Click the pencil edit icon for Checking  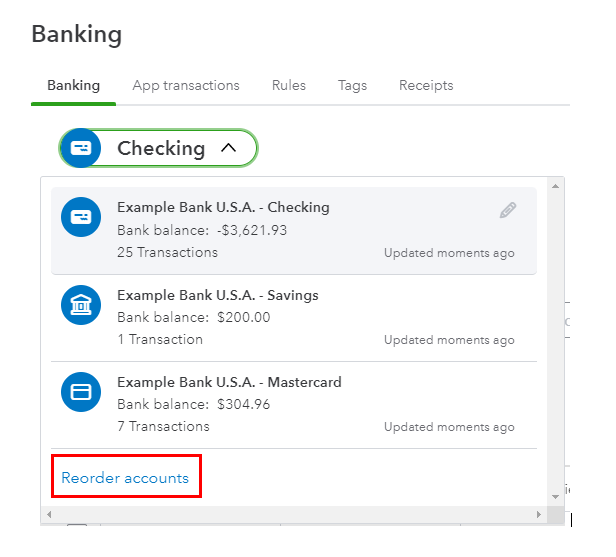coord(508,210)
